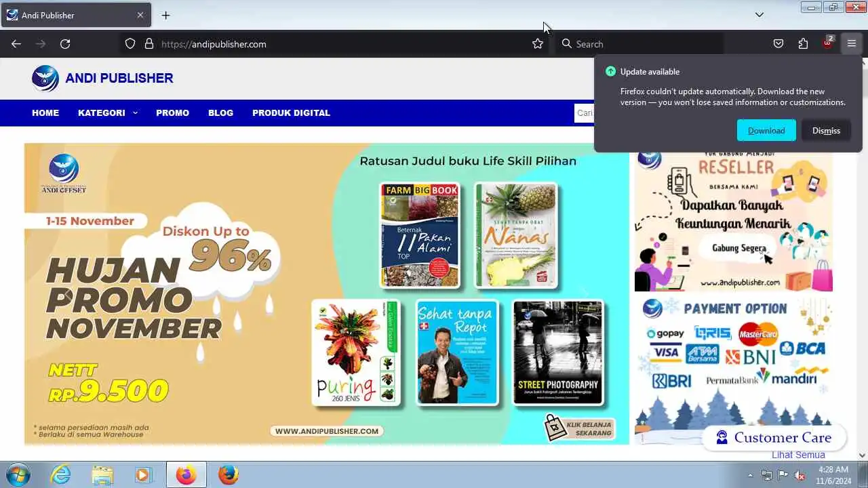The width and height of the screenshot is (868, 488).
Task: Expand the KATEGORI dropdown menu
Action: point(108,113)
